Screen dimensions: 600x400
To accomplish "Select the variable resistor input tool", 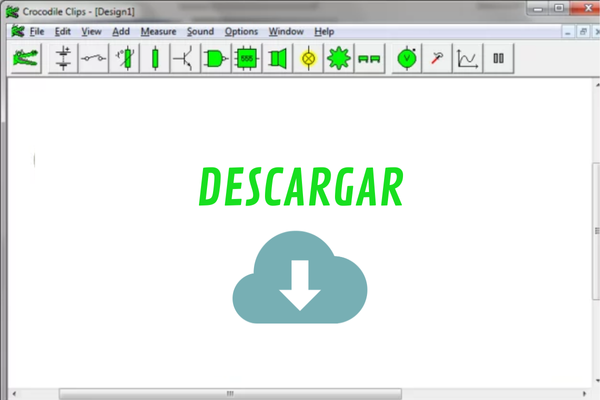I will pos(124,58).
